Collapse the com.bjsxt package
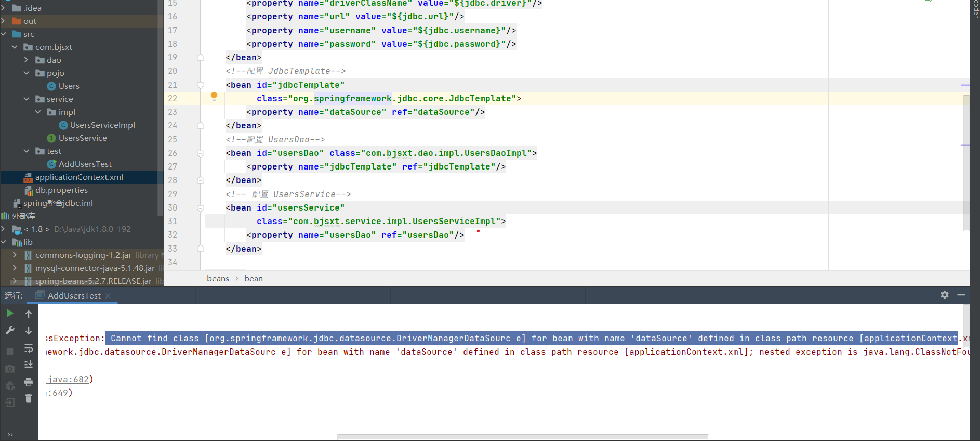The width and height of the screenshot is (980, 441). (x=15, y=47)
